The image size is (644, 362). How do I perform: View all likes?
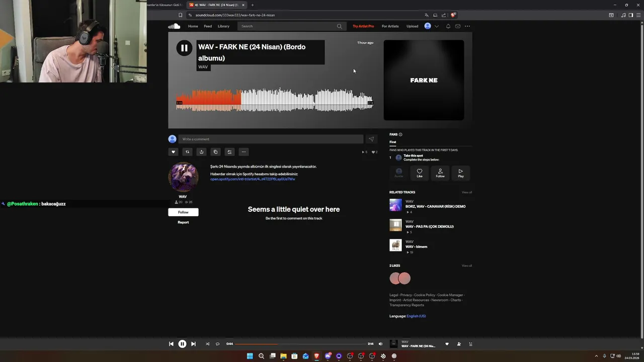(467, 265)
